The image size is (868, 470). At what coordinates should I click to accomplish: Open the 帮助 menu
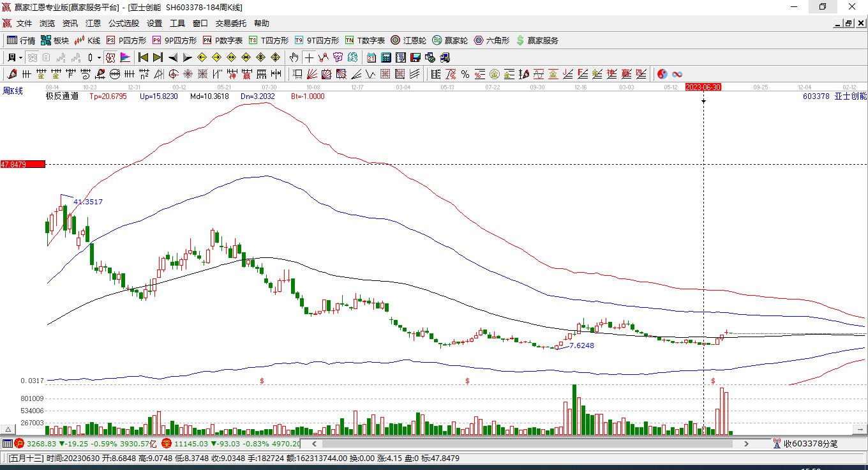tap(262, 24)
